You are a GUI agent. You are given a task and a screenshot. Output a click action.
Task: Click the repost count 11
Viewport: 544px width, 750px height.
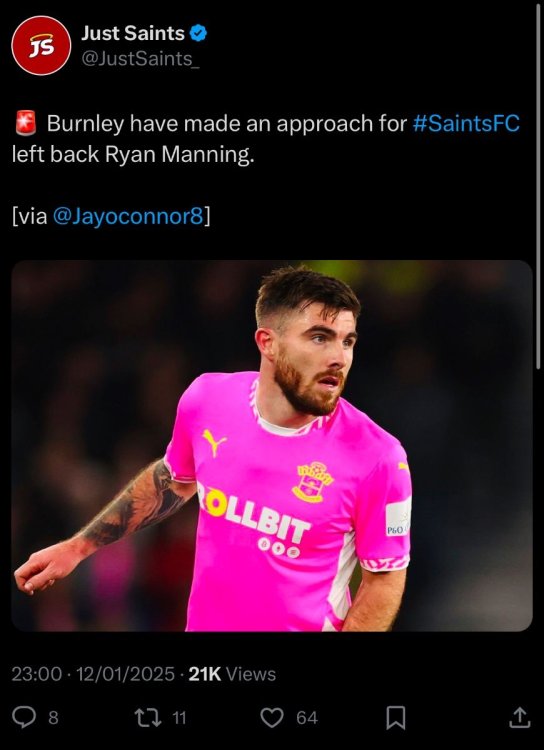click(x=178, y=718)
